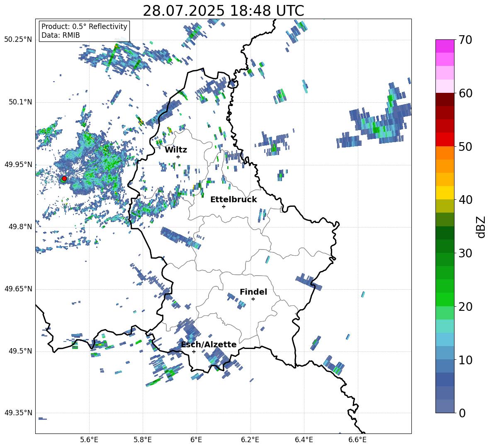Click the 40 tick on the colorbar
Viewport: 491px width, 448px height.
[465, 200]
